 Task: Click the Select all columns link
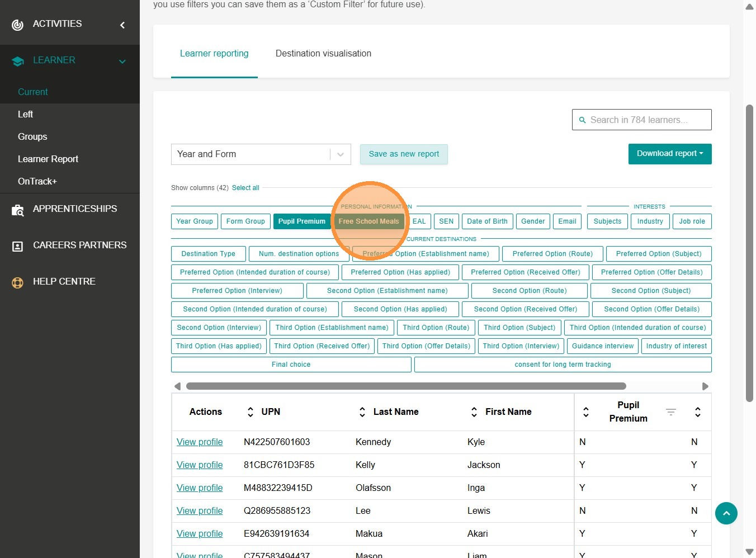coord(245,188)
